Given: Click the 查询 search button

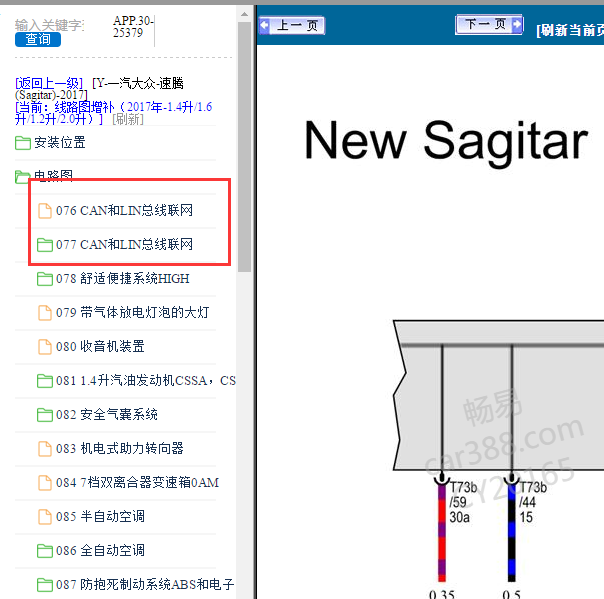Looking at the screenshot, I should click(38, 39).
